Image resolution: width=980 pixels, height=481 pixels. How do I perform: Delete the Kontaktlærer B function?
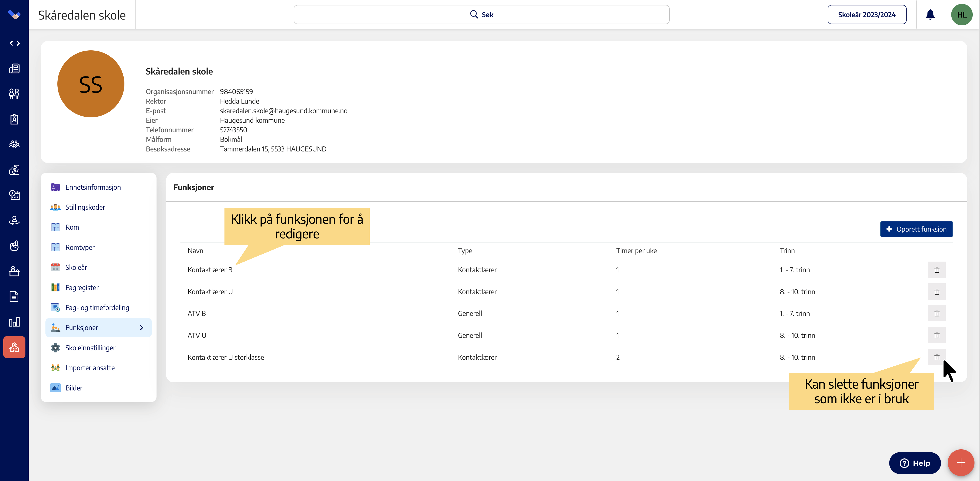point(937,270)
